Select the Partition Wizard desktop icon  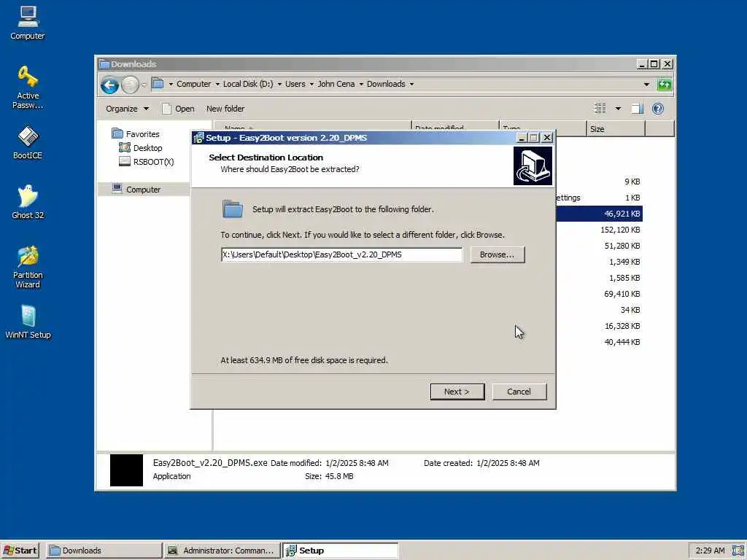pos(28,267)
